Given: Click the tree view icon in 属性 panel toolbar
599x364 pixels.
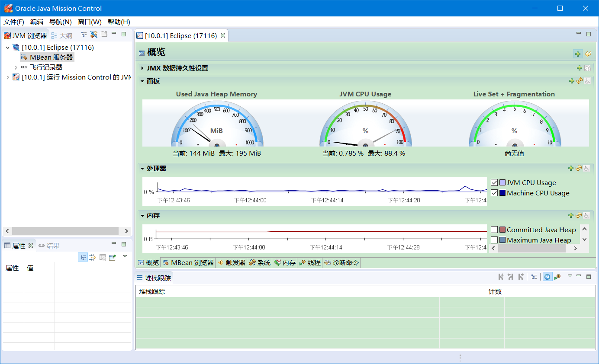Looking at the screenshot, I should (x=83, y=257).
